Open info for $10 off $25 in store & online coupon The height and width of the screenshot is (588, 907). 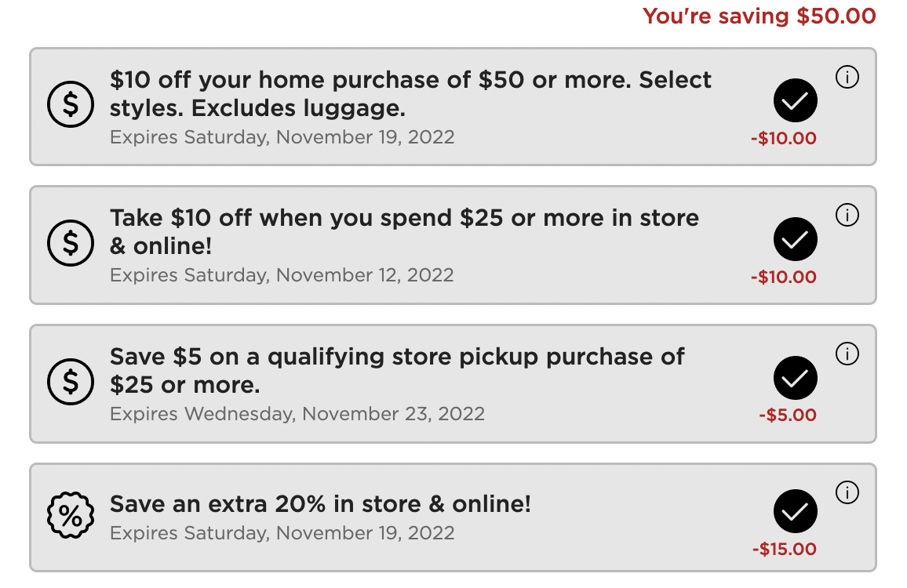(x=847, y=216)
